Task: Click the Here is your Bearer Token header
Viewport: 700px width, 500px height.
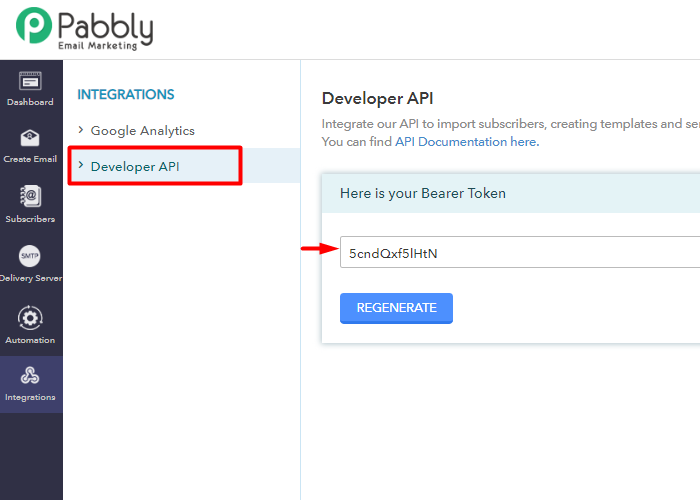Action: (x=423, y=193)
